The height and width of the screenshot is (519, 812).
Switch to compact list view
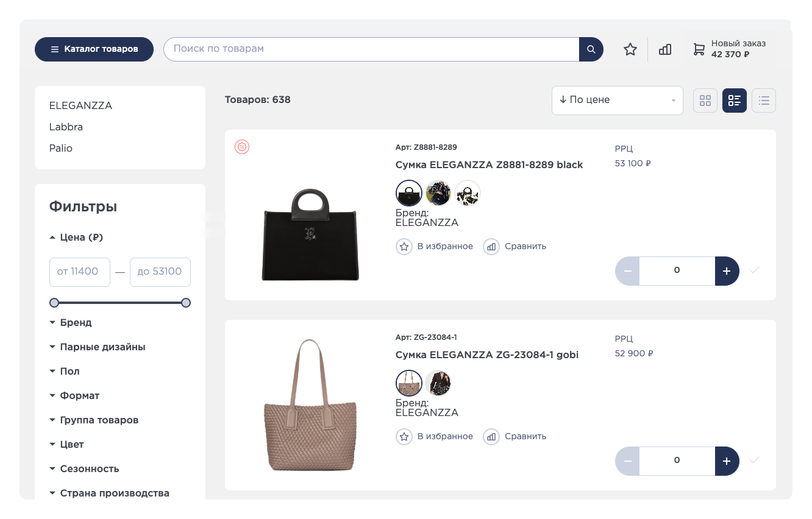point(764,101)
